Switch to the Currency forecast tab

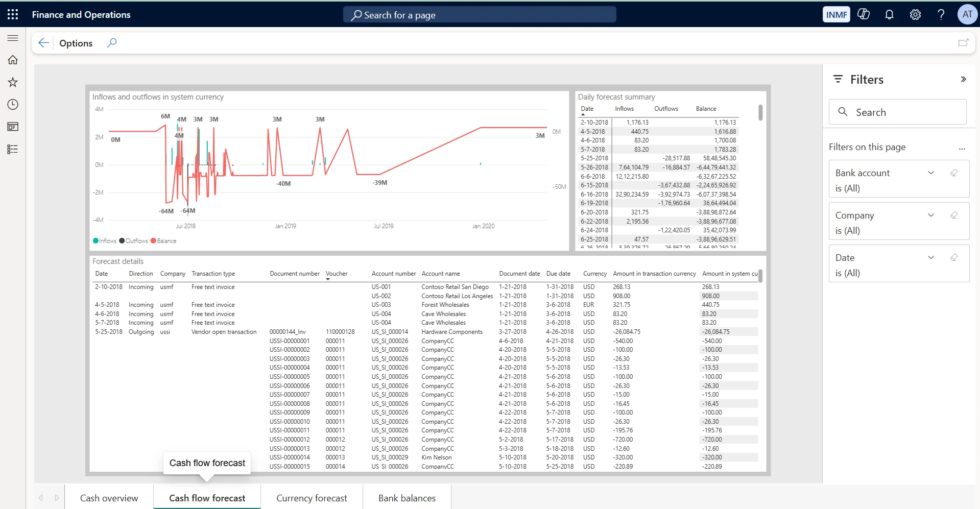[x=312, y=498]
